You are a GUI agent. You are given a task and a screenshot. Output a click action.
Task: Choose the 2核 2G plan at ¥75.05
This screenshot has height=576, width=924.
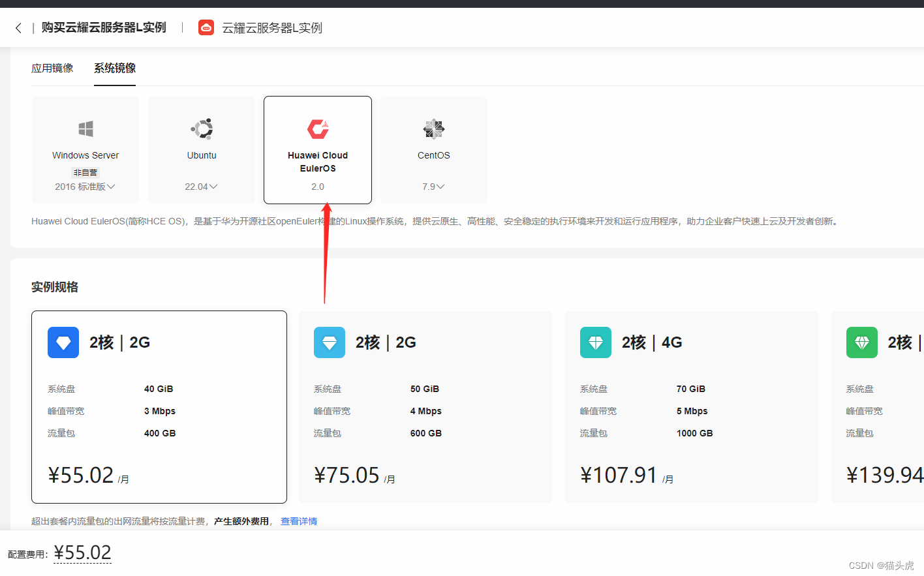coord(425,407)
